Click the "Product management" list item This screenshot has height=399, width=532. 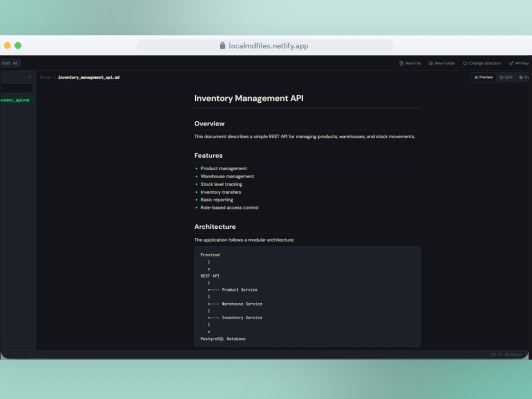(x=223, y=169)
